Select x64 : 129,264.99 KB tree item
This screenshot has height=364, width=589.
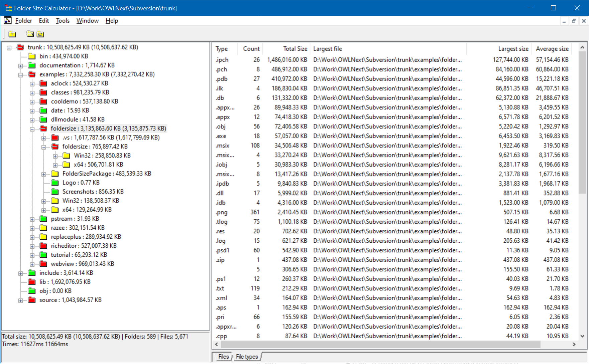pos(87,210)
